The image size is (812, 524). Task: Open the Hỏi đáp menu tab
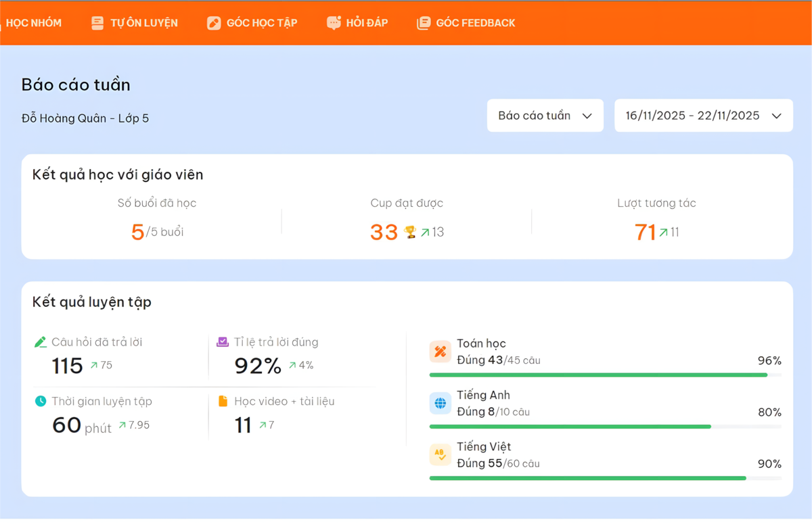coord(367,23)
